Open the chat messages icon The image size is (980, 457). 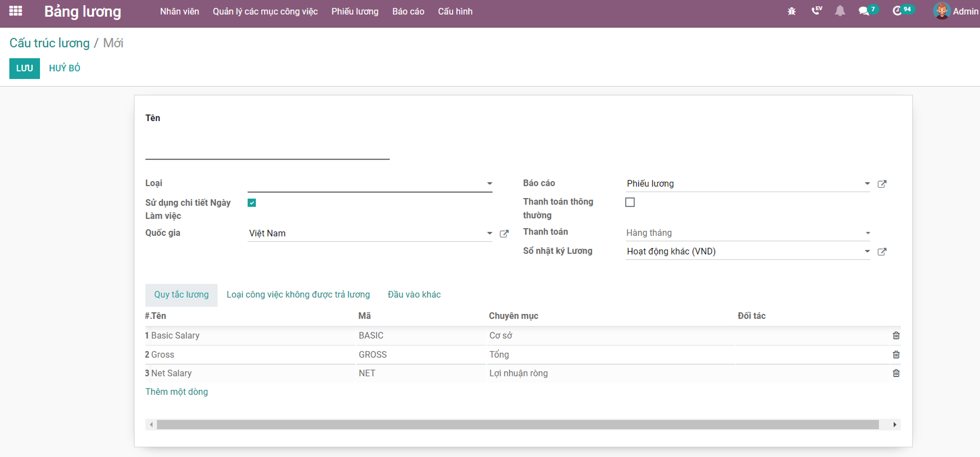tap(864, 11)
